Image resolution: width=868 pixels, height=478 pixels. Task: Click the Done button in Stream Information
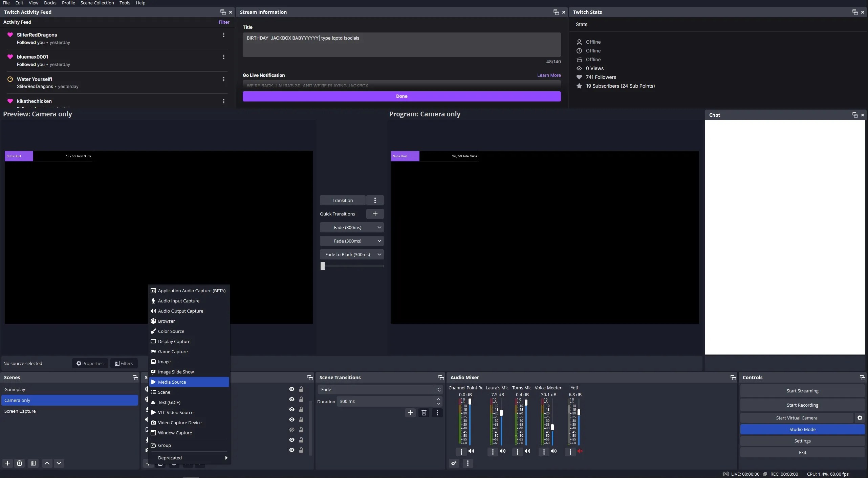coord(401,96)
